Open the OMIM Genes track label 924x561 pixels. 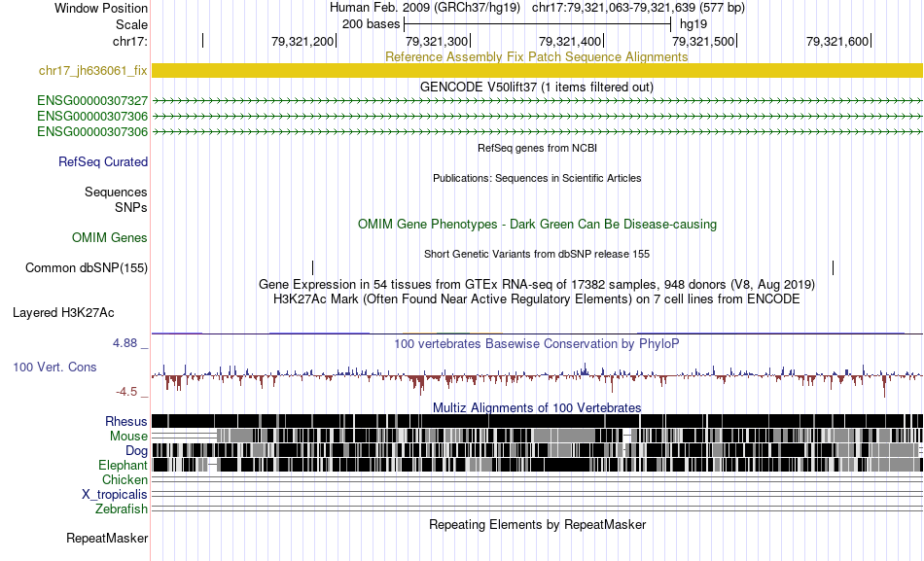pyautogui.click(x=110, y=237)
